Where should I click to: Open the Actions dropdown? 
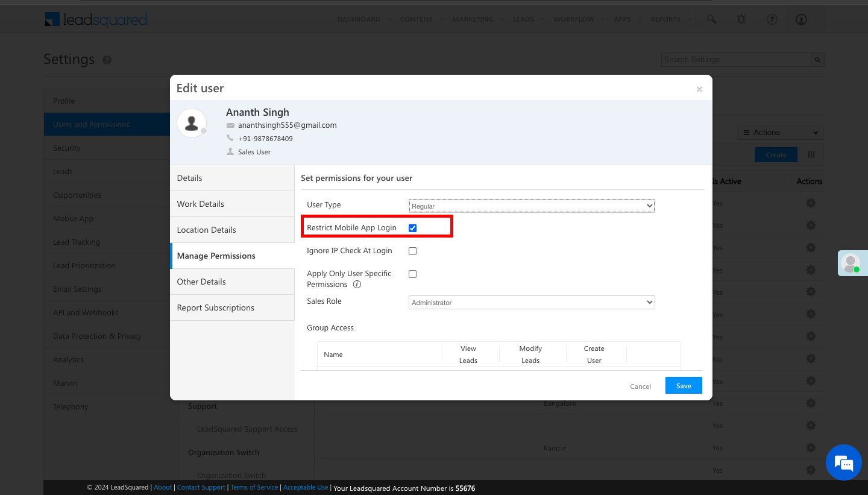pos(780,133)
